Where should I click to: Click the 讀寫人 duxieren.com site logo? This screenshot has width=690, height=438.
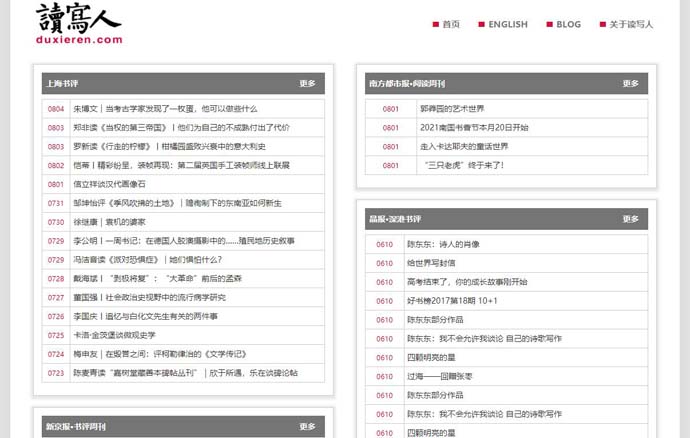click(x=80, y=24)
